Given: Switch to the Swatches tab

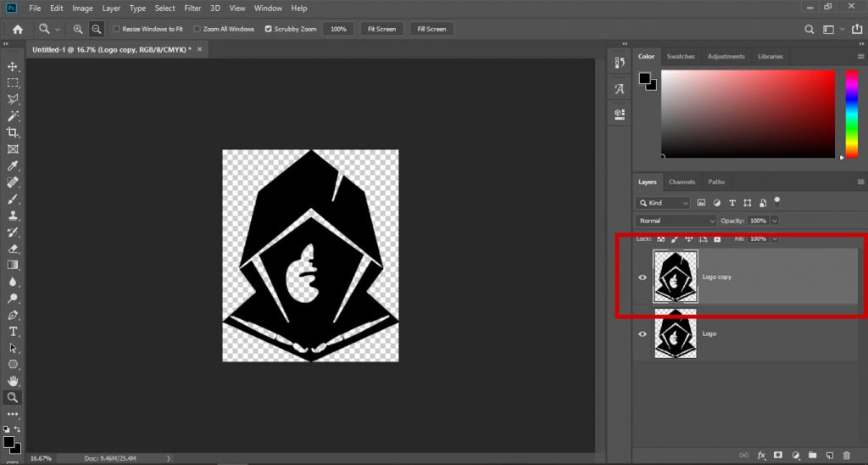Looking at the screenshot, I should coord(681,57).
